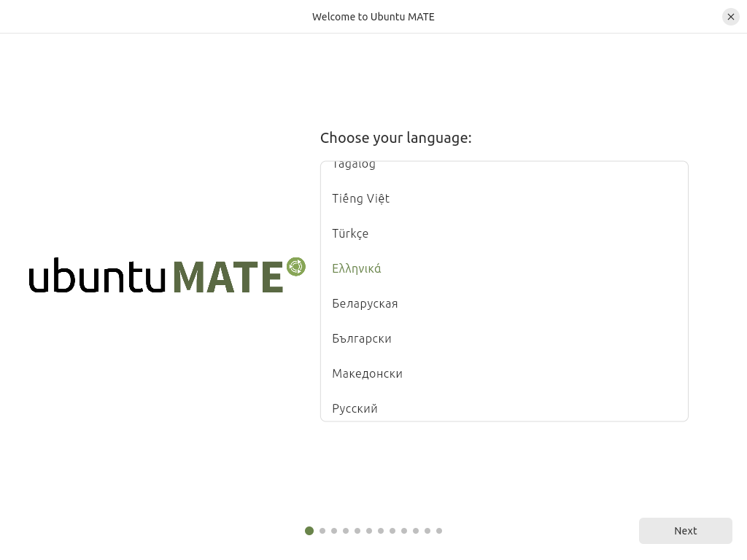Click the third page indicator dot
This screenshot has width=747, height=560.
click(334, 531)
